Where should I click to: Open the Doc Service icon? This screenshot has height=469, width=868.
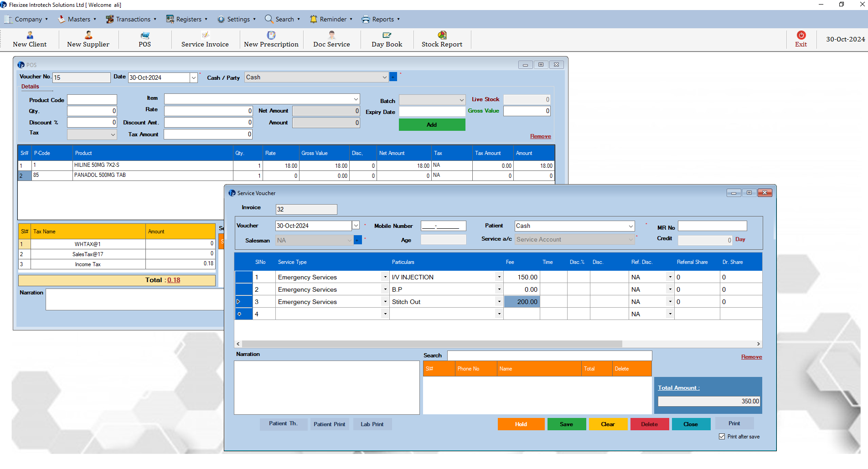coord(331,36)
